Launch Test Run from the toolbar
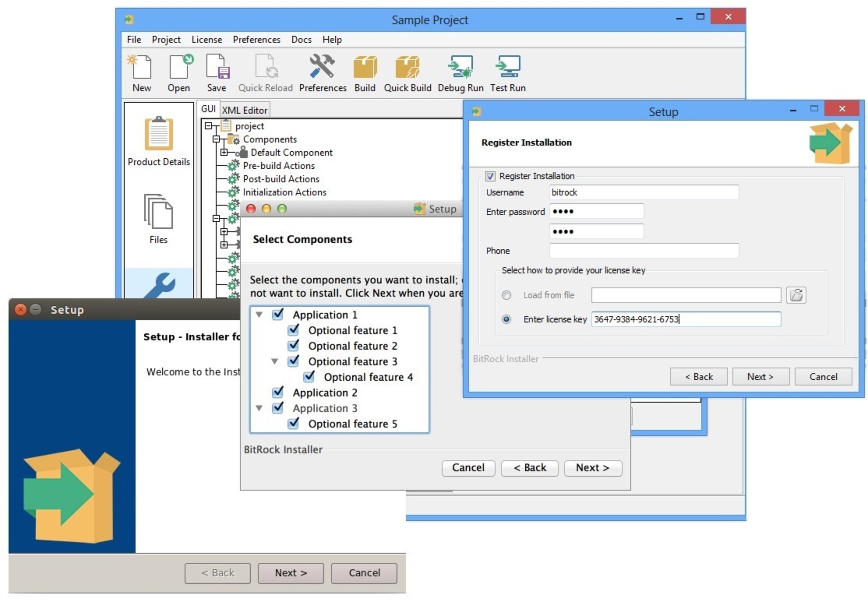Image resolution: width=868 pixels, height=602 pixels. point(508,66)
